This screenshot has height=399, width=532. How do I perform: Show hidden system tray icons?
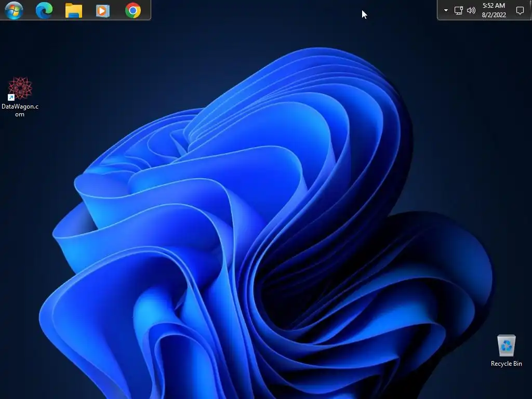[x=446, y=10]
